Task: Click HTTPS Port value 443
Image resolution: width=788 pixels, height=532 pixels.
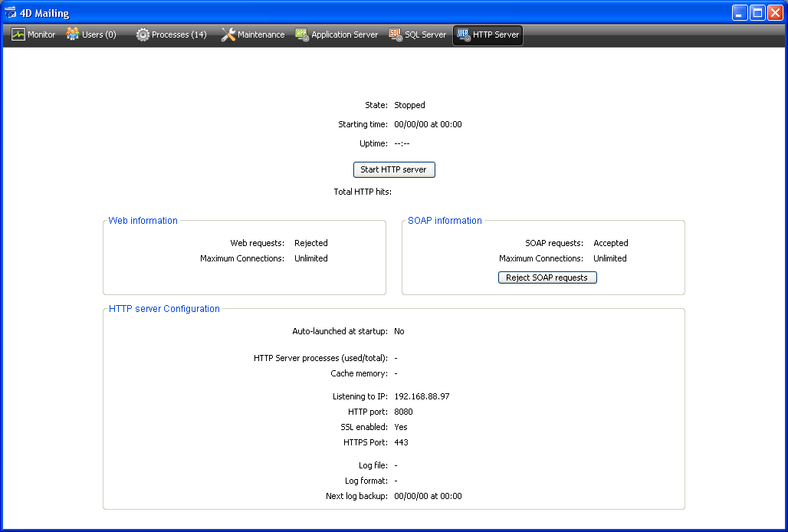Action: 401,442
